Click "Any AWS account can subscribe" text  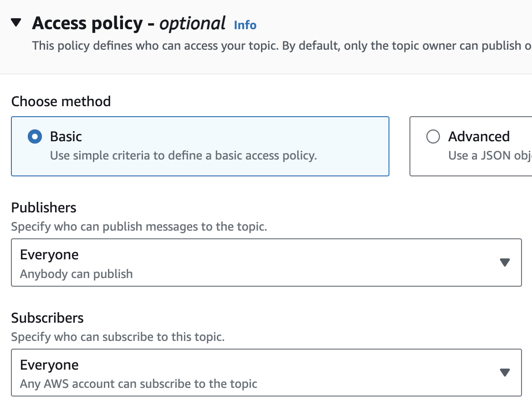click(x=138, y=384)
